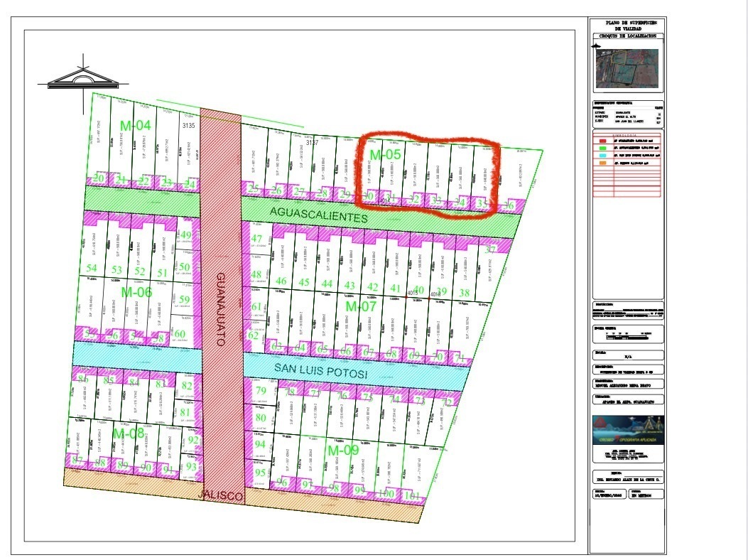Select lot number 47
Viewport: 748px width, 560px height.
click(257, 239)
